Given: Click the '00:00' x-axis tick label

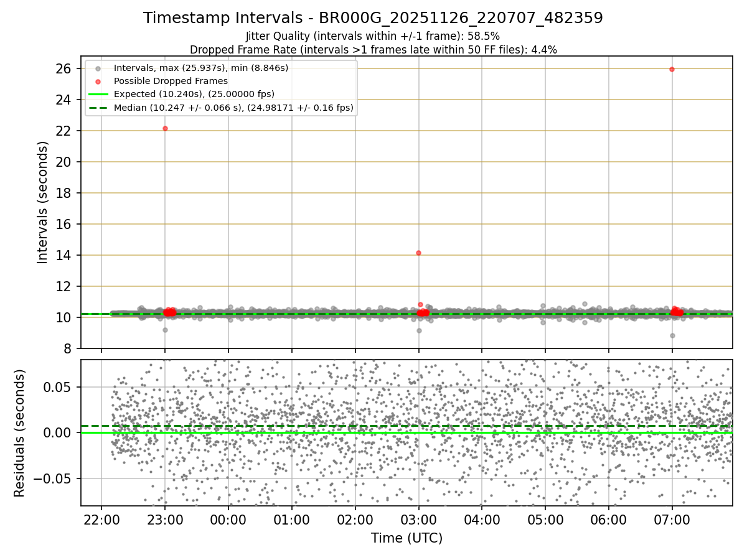Looking at the screenshot, I should (228, 520).
